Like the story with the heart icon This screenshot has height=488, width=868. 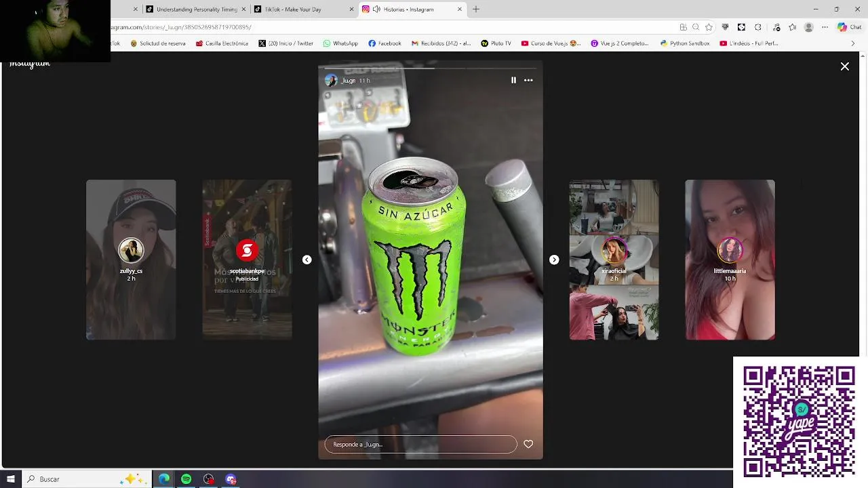pyautogui.click(x=528, y=444)
